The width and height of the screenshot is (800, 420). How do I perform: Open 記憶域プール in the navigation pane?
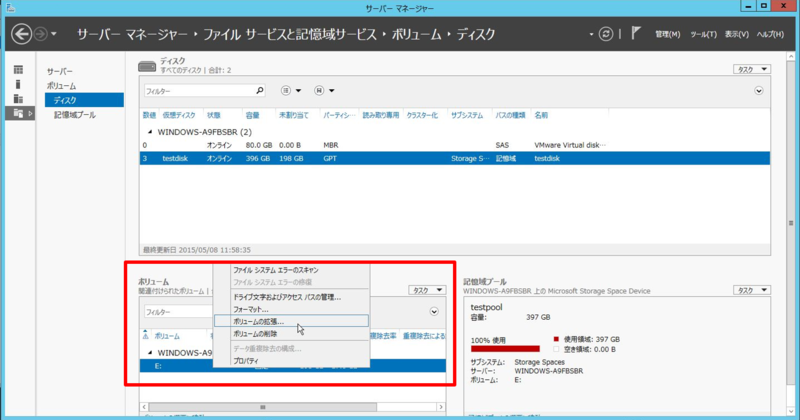(74, 115)
